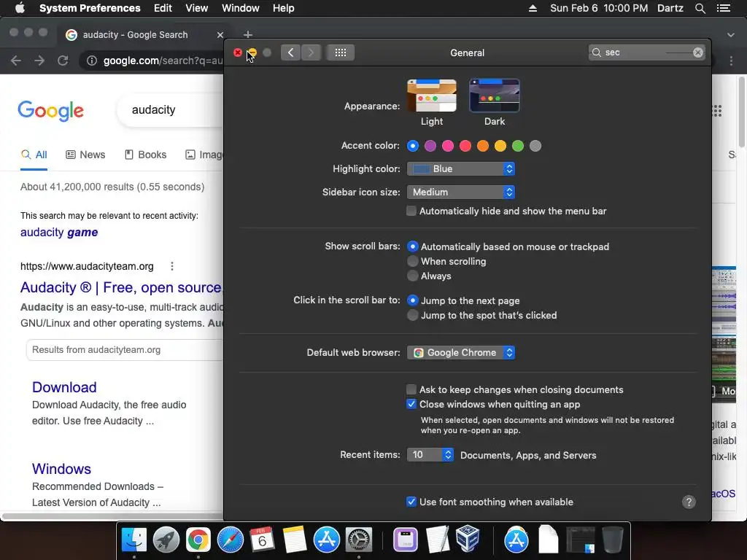Pick the orange accent color
The height and width of the screenshot is (560, 747).
click(483, 146)
